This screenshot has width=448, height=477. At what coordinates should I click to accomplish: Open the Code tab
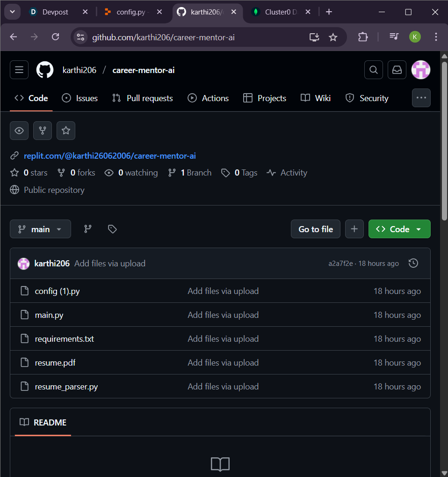point(31,98)
